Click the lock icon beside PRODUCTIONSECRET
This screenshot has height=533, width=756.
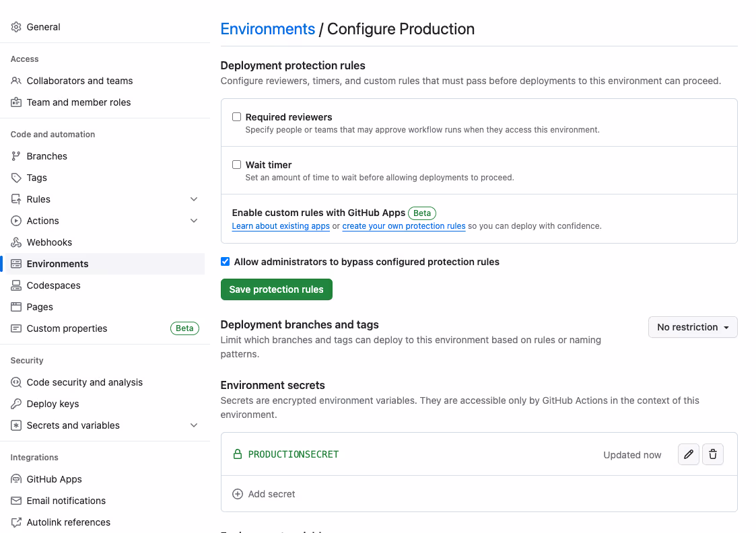(237, 454)
